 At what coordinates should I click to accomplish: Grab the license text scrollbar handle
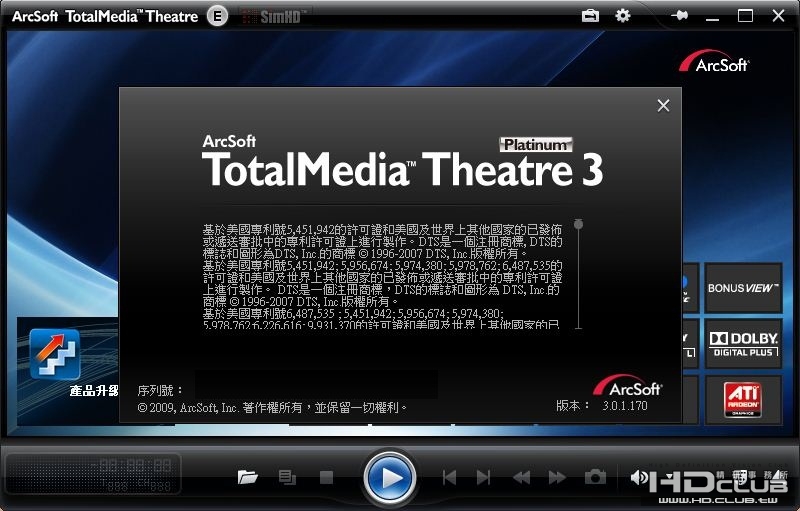pyautogui.click(x=578, y=224)
